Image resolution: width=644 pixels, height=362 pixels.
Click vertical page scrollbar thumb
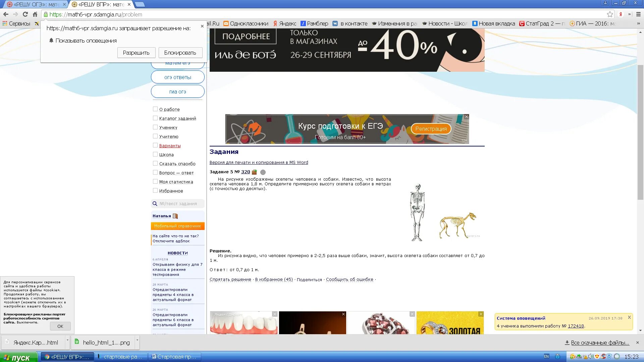(x=640, y=132)
